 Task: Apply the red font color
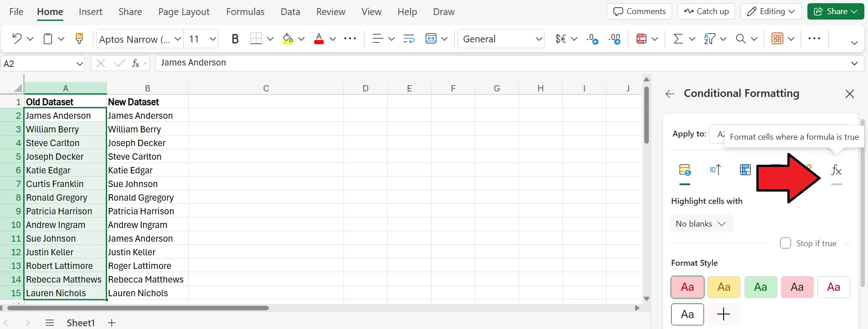tap(319, 39)
